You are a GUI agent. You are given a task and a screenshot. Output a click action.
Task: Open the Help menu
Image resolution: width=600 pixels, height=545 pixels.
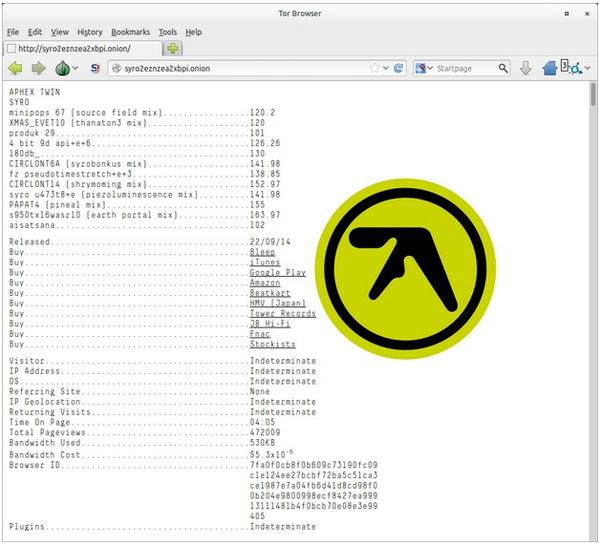click(x=194, y=32)
